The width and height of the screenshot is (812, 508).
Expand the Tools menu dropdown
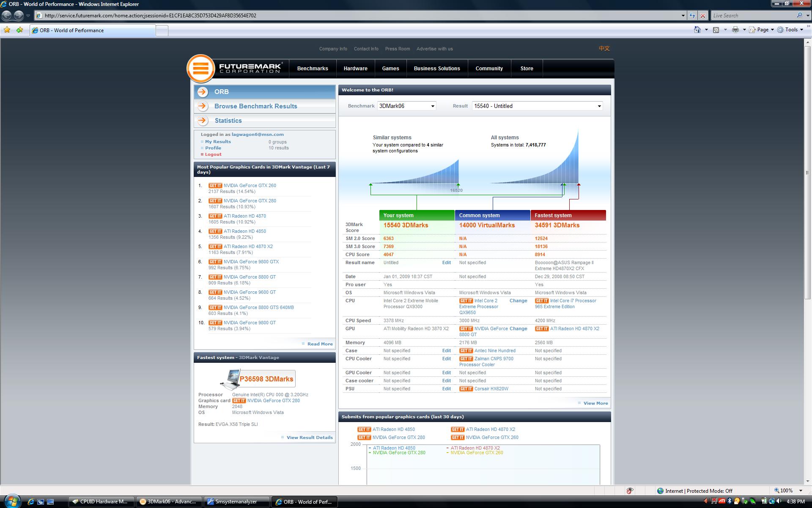(x=801, y=30)
